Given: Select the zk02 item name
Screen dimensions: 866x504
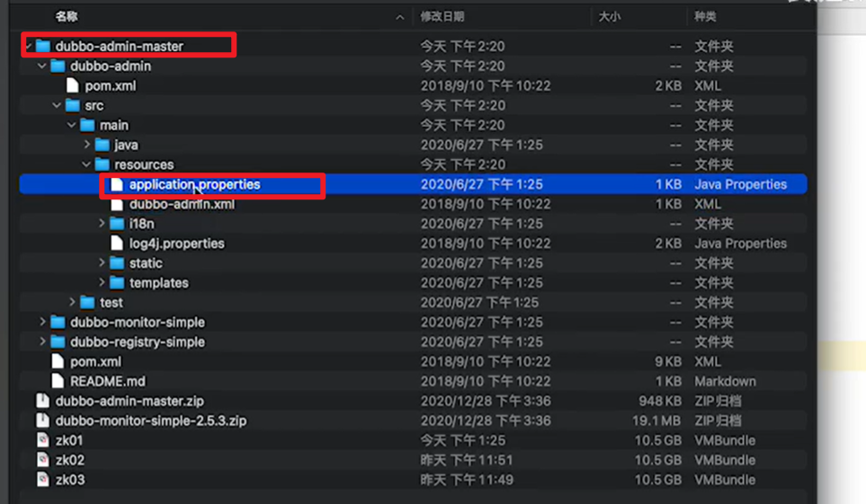Looking at the screenshot, I should click(70, 460).
